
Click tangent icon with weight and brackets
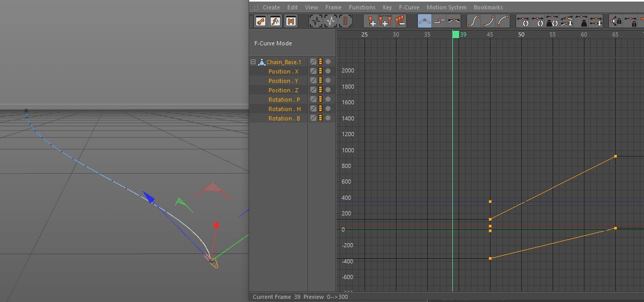(x=552, y=21)
